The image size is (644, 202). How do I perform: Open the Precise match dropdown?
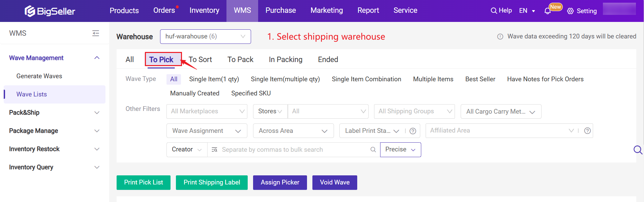click(x=400, y=150)
